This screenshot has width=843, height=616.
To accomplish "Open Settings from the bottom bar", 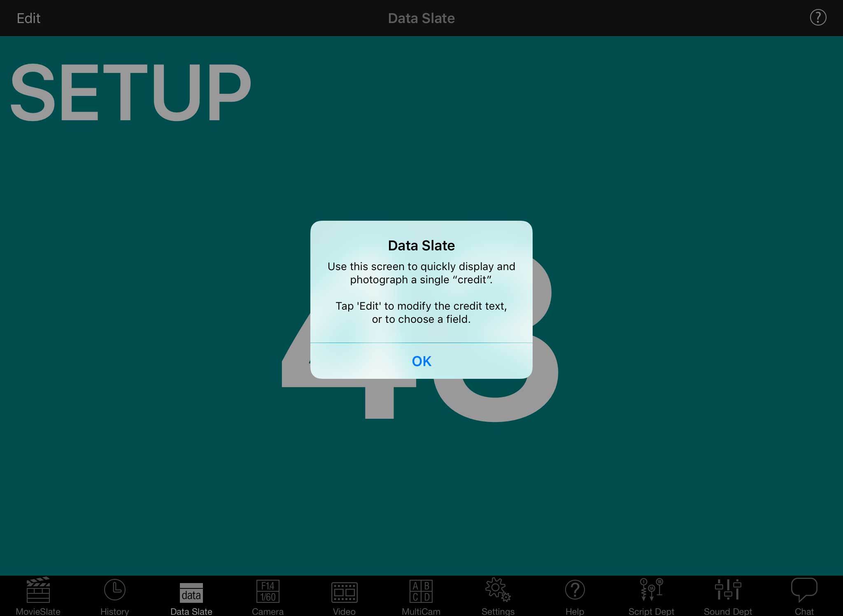I will tap(498, 596).
